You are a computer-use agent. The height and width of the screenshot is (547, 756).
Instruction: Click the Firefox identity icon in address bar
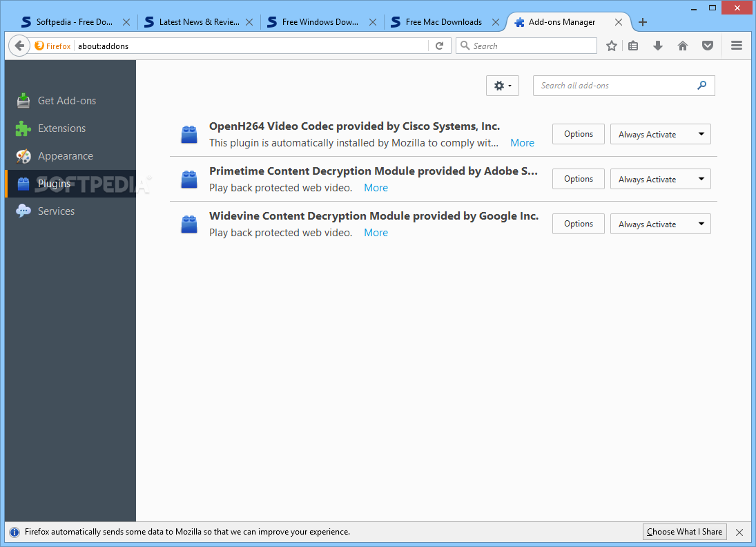(39, 46)
